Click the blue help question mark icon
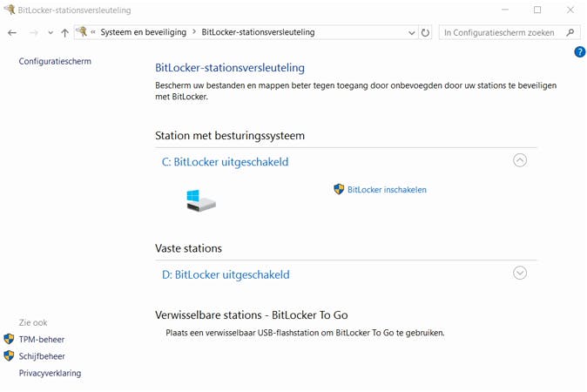The width and height of the screenshot is (587, 392). [580, 52]
